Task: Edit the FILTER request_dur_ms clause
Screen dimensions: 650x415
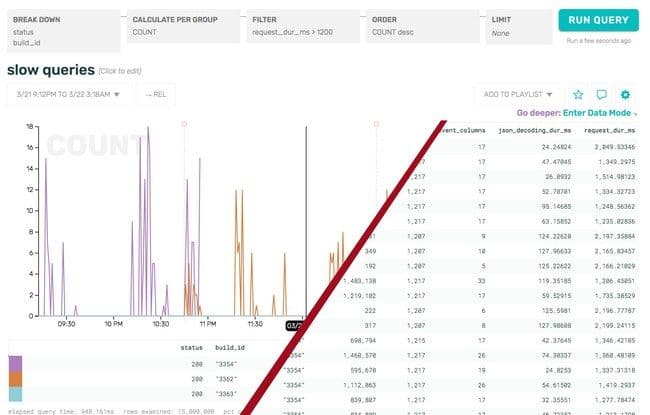Action: click(300, 26)
